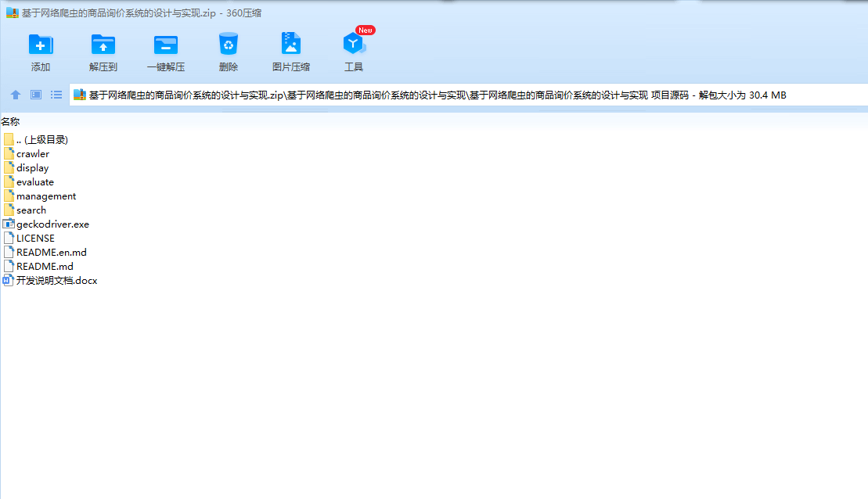Screen dimensions: 868x499
Task: Open the 工具 (Tools) menu icon
Action: pos(354,44)
